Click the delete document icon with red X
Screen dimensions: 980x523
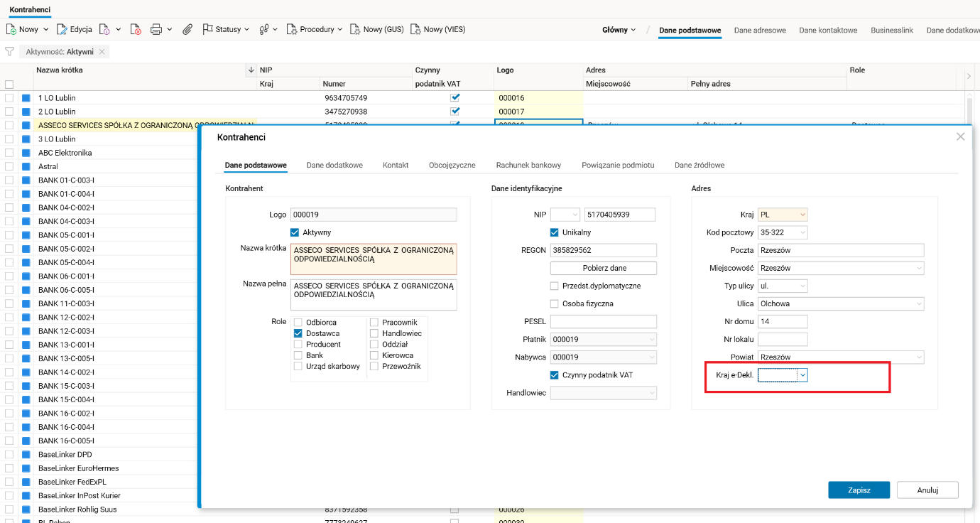click(136, 29)
